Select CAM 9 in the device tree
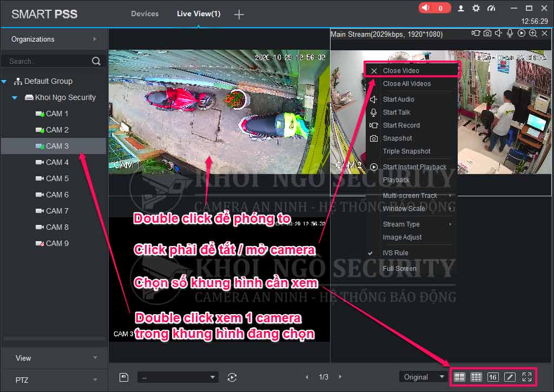Viewport: 554px width, 392px height. point(54,244)
